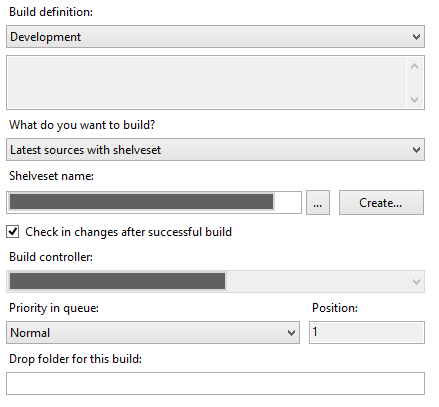Focus the Drop folder for this build field
The height and width of the screenshot is (407, 439).
coord(215,384)
